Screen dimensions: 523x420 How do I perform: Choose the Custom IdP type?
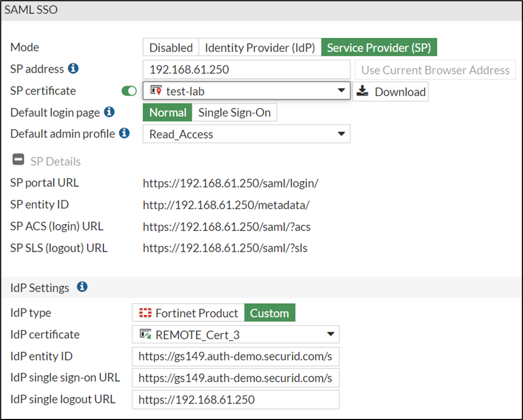269,313
